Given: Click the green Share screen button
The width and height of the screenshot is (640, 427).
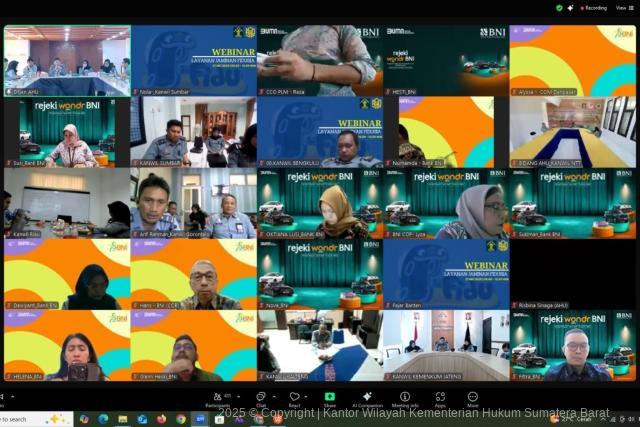Looking at the screenshot, I should point(330,397).
